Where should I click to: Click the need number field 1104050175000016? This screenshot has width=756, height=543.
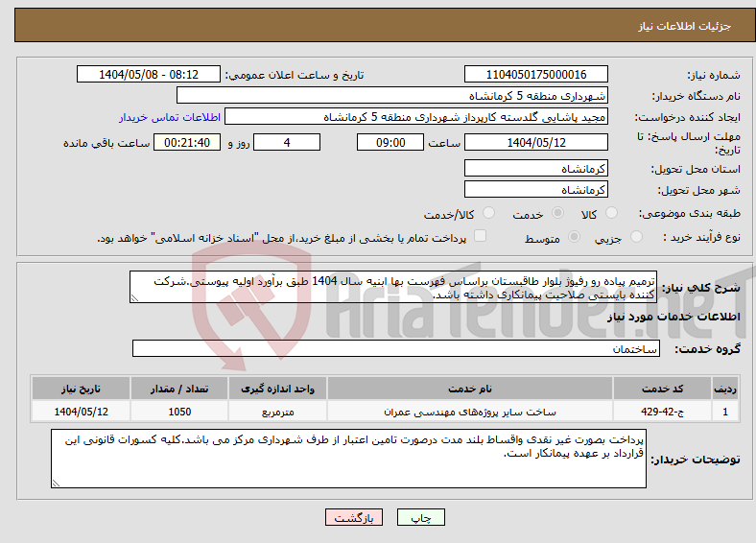[536, 74]
